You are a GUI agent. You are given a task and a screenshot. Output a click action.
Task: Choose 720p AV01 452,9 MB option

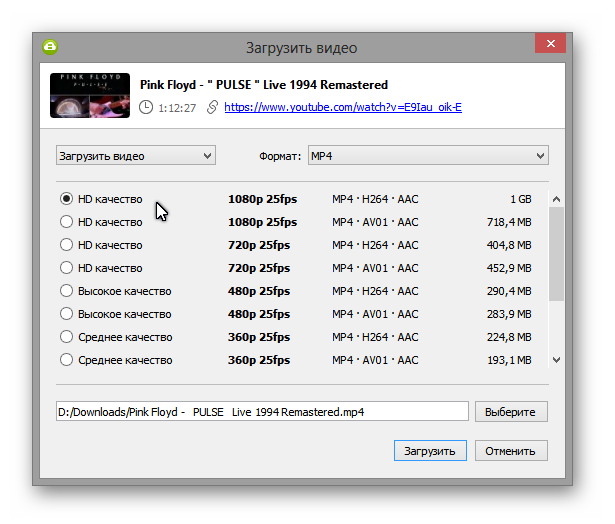[x=66, y=268]
